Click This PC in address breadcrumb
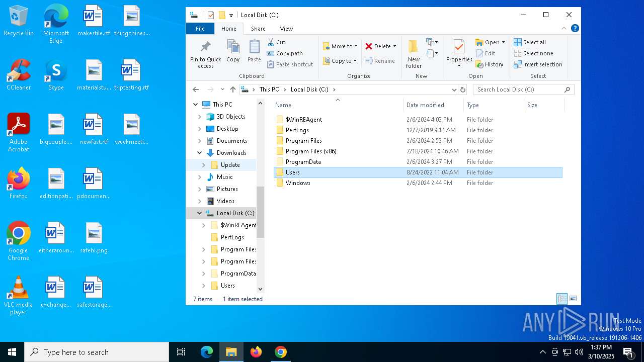The width and height of the screenshot is (644, 362). [269, 89]
